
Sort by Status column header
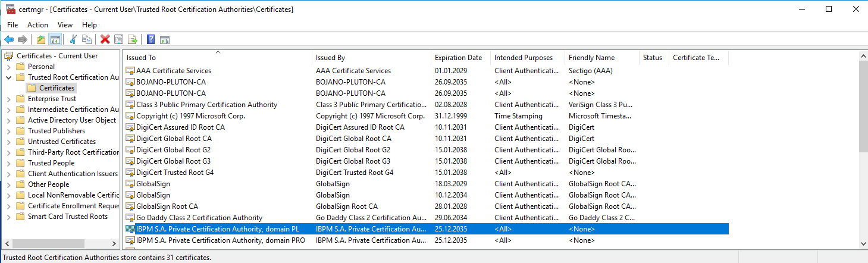click(654, 58)
